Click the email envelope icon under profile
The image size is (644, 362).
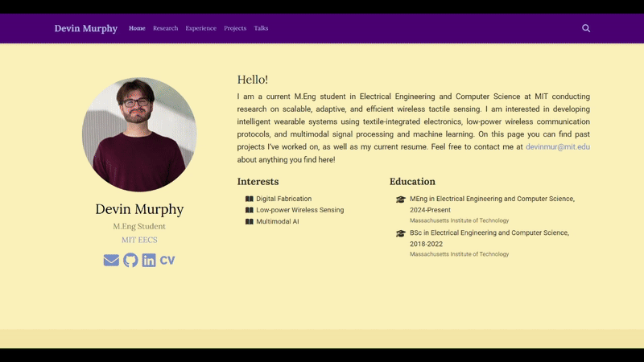pos(111,260)
